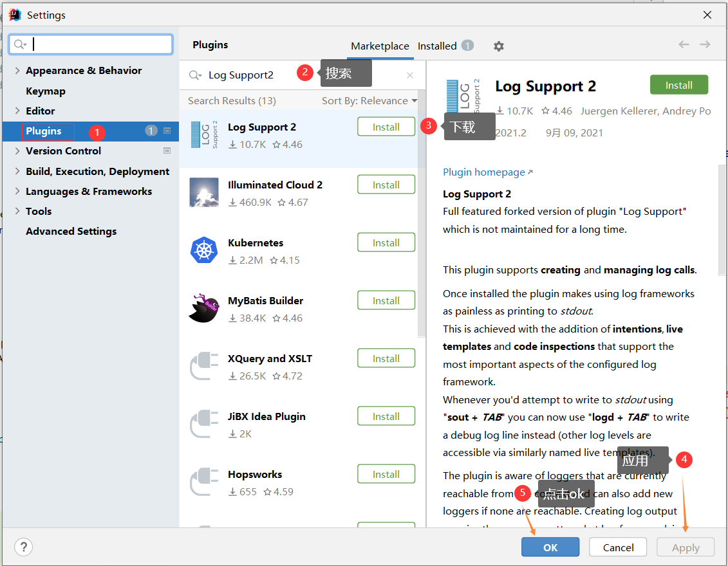The width and height of the screenshot is (728, 566).
Task: Expand the Version Control node
Action: (17, 151)
